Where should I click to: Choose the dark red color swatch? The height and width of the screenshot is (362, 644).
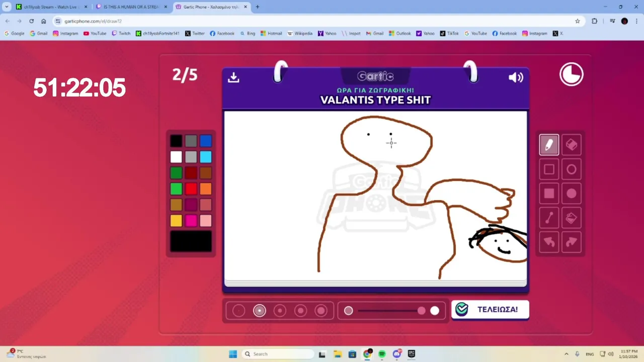pos(191,173)
